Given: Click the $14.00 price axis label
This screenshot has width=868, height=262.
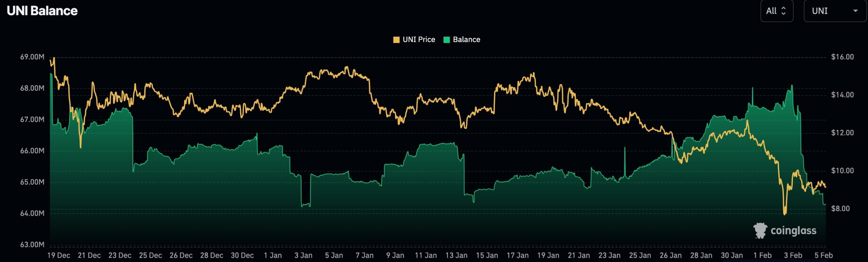Looking at the screenshot, I should click(843, 95).
